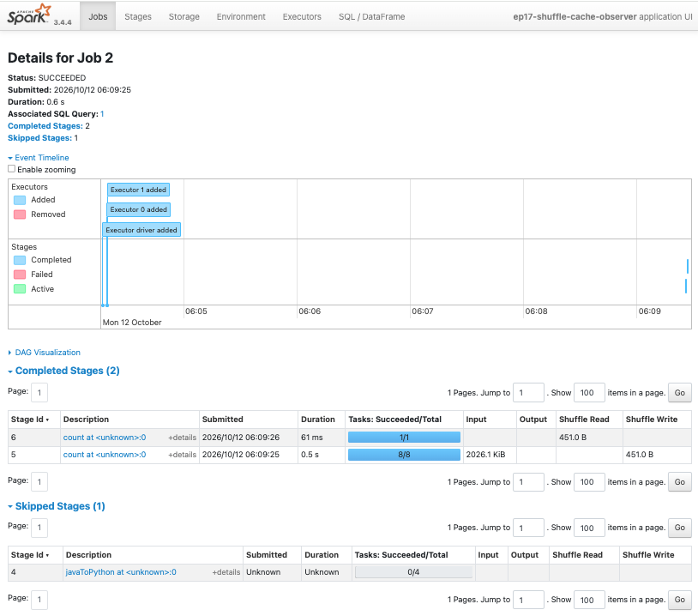Expand +details for stage 5
The width and height of the screenshot is (698, 616).
coord(182,455)
